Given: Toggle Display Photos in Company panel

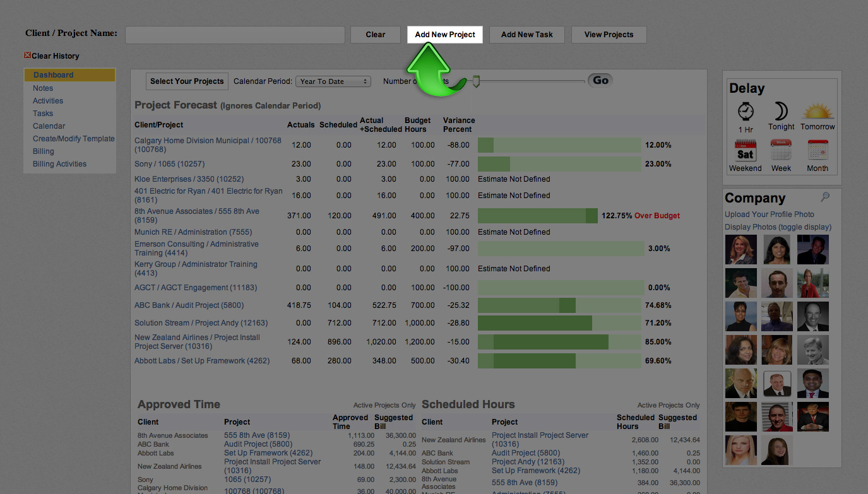Looking at the screenshot, I should pyautogui.click(x=778, y=227).
